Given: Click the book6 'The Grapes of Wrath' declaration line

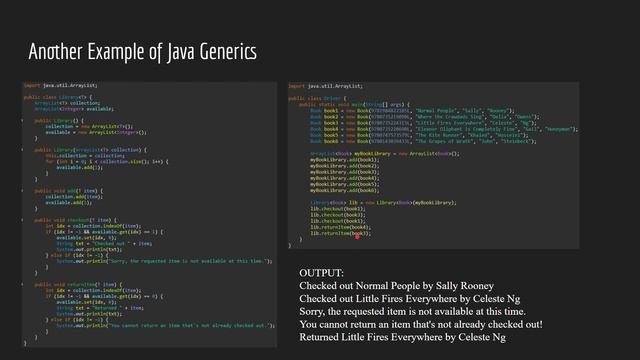Looking at the screenshot, I should 423,141.
